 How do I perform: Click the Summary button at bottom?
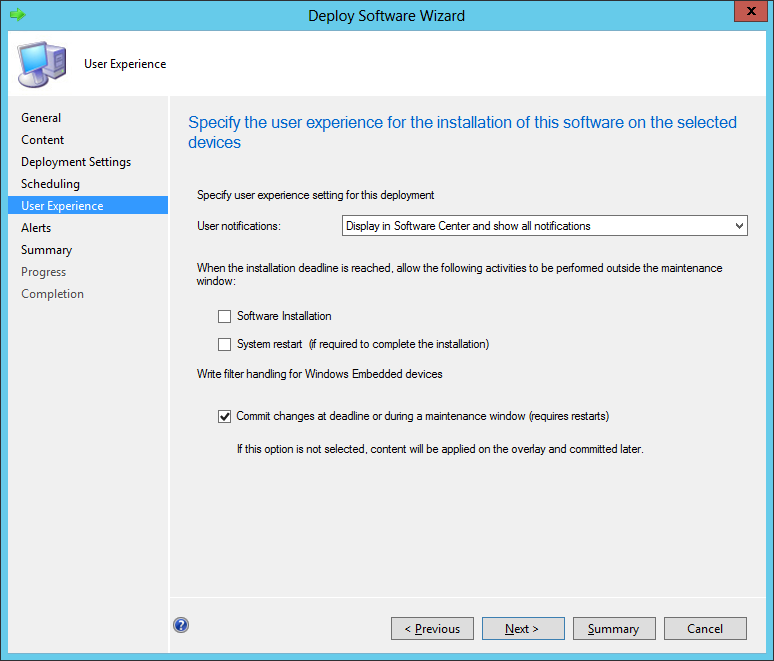pos(613,628)
